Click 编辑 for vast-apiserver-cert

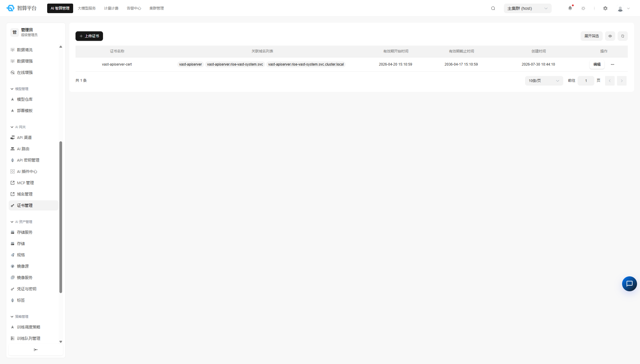coord(597,64)
